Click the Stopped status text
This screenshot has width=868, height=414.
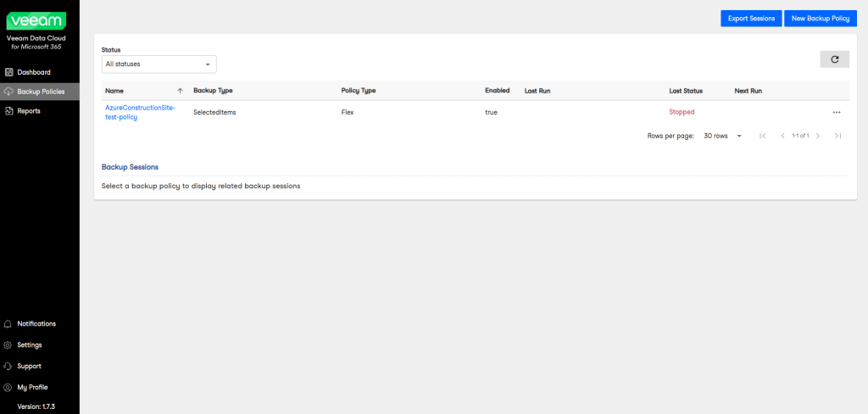pos(682,112)
